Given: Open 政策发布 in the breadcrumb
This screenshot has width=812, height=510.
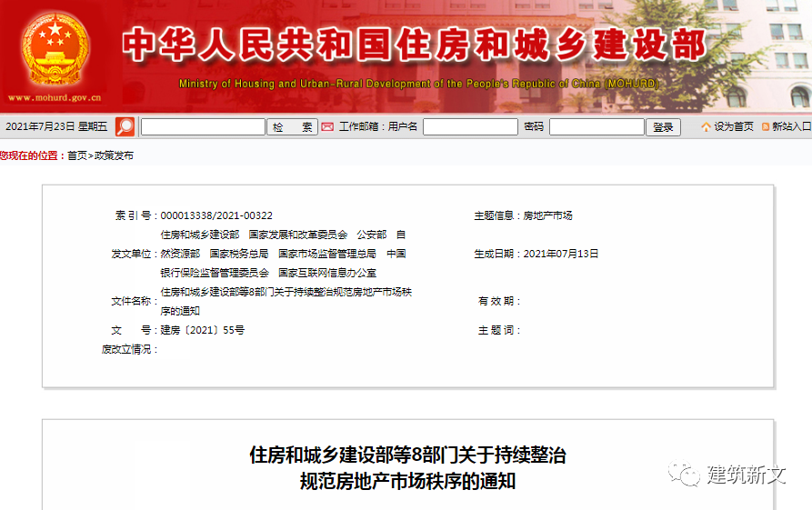Looking at the screenshot, I should (114, 155).
